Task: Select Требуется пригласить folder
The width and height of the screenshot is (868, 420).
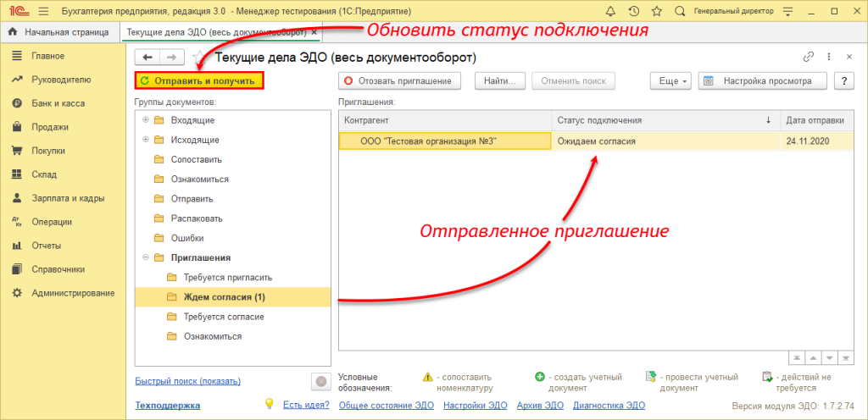Action: pyautogui.click(x=227, y=278)
